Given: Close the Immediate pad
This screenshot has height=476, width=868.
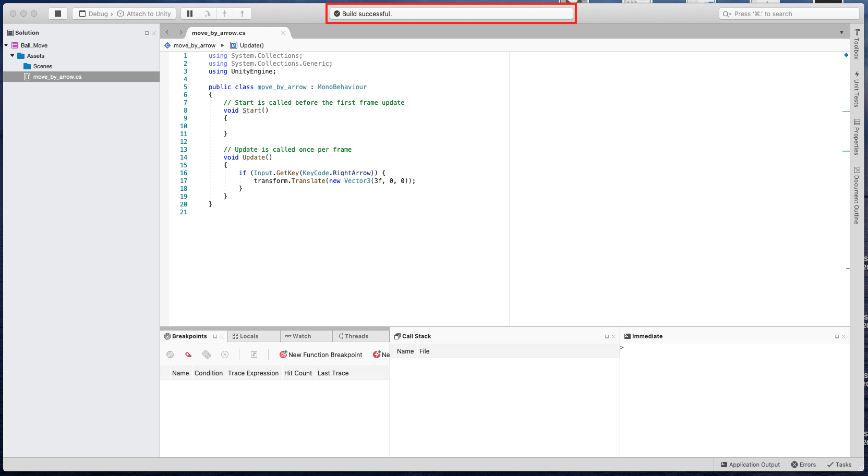Looking at the screenshot, I should point(843,337).
